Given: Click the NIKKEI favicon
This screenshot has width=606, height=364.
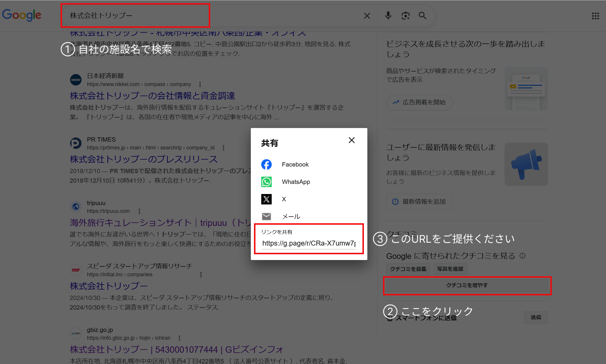Looking at the screenshot, I should pos(76,80).
